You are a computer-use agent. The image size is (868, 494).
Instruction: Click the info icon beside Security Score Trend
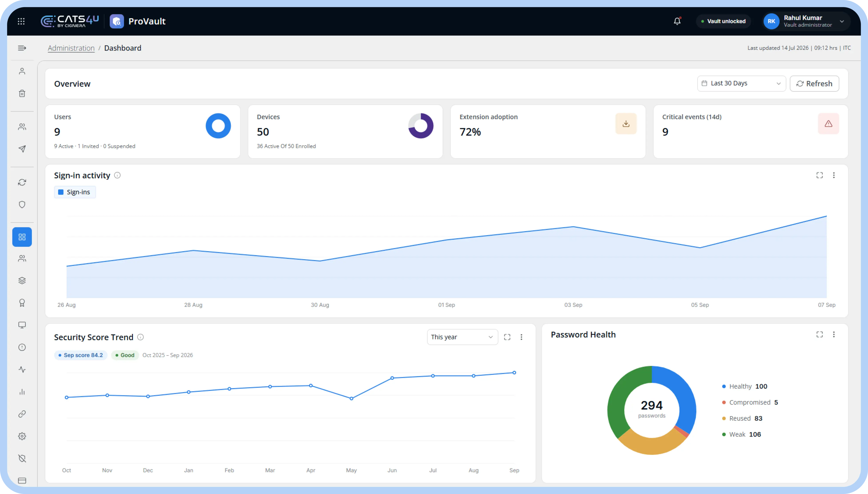tap(140, 337)
